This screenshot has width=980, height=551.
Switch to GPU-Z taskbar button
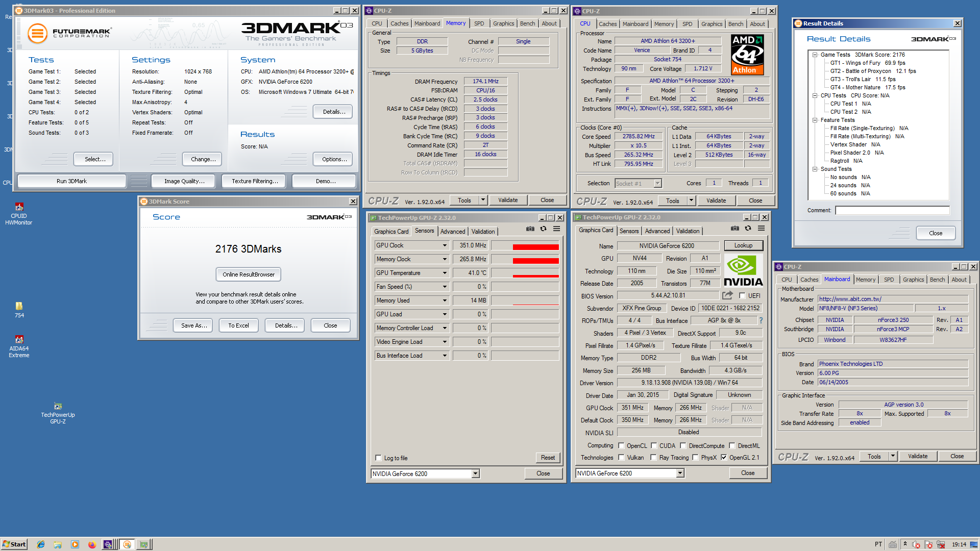144,544
